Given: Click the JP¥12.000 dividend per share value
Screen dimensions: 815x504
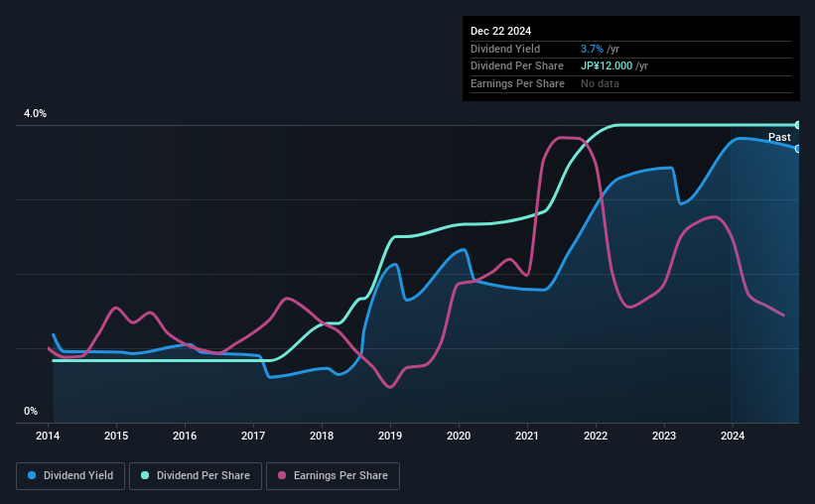Looking at the screenshot, I should [607, 66].
